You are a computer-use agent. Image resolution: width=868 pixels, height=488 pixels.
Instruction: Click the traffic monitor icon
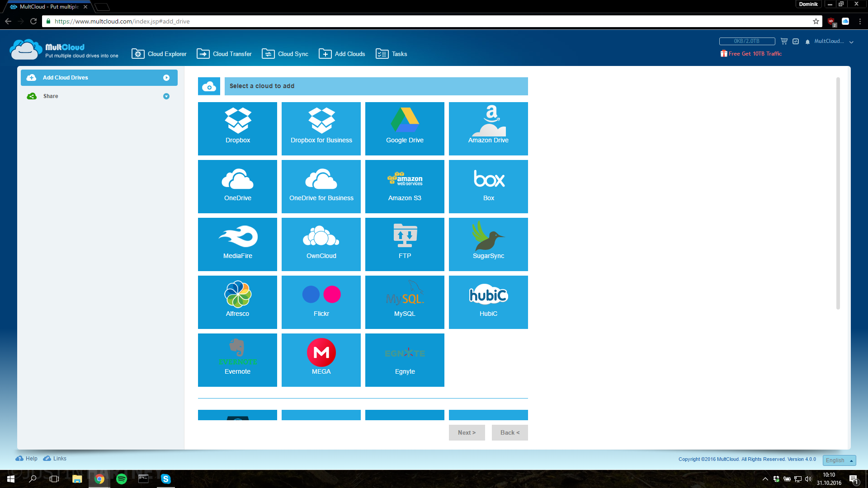(796, 41)
